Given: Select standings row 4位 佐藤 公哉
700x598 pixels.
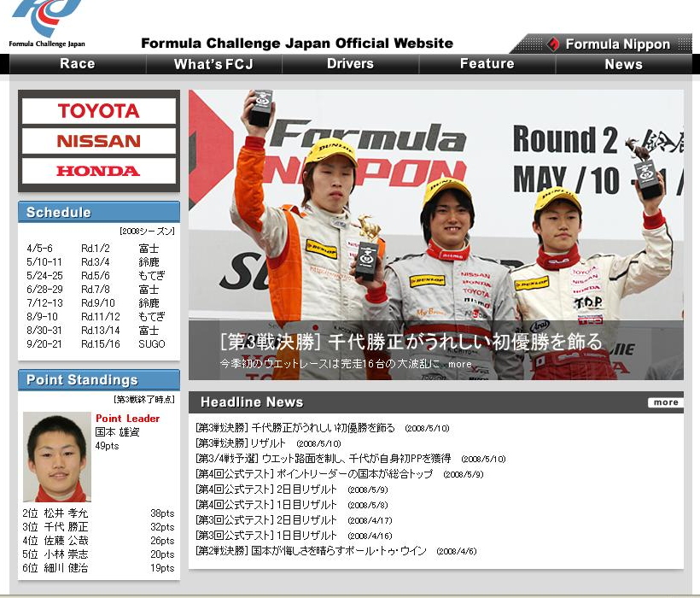Looking at the screenshot, I should 99,541.
